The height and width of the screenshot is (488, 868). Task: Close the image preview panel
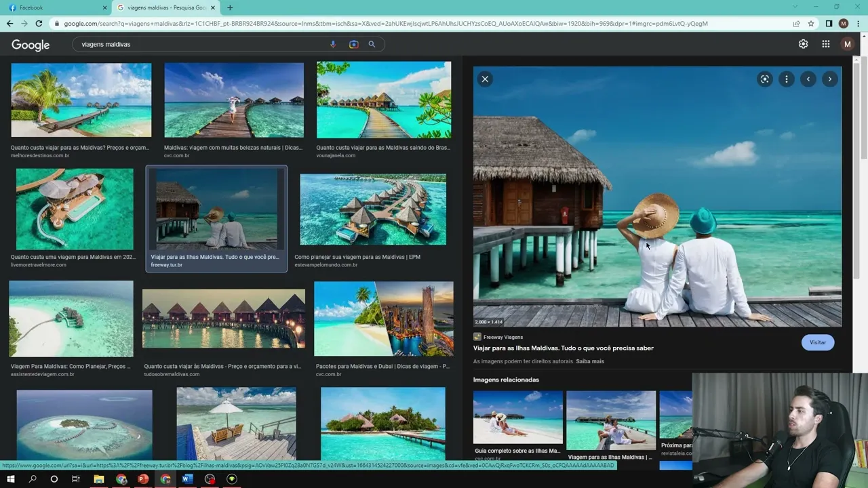click(485, 79)
